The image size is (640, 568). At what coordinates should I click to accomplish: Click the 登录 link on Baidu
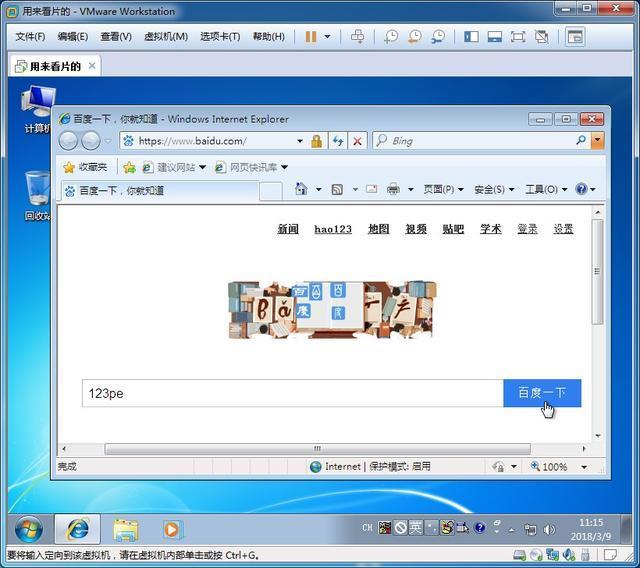click(x=527, y=229)
